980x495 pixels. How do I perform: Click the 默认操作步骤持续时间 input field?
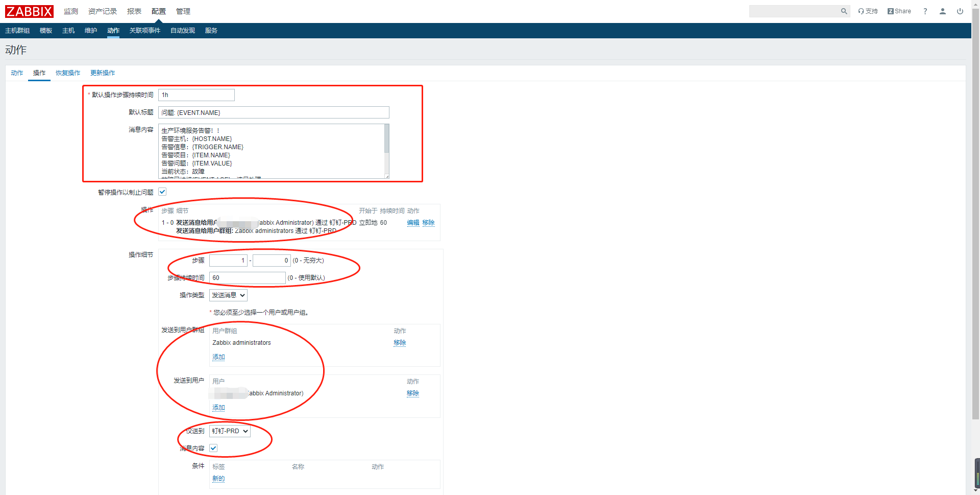tap(197, 95)
